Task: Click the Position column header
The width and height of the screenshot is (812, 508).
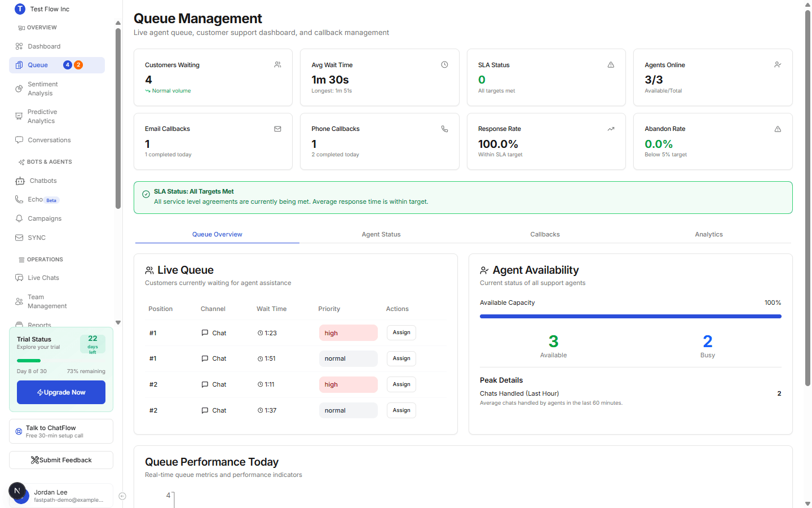Action: [161, 309]
